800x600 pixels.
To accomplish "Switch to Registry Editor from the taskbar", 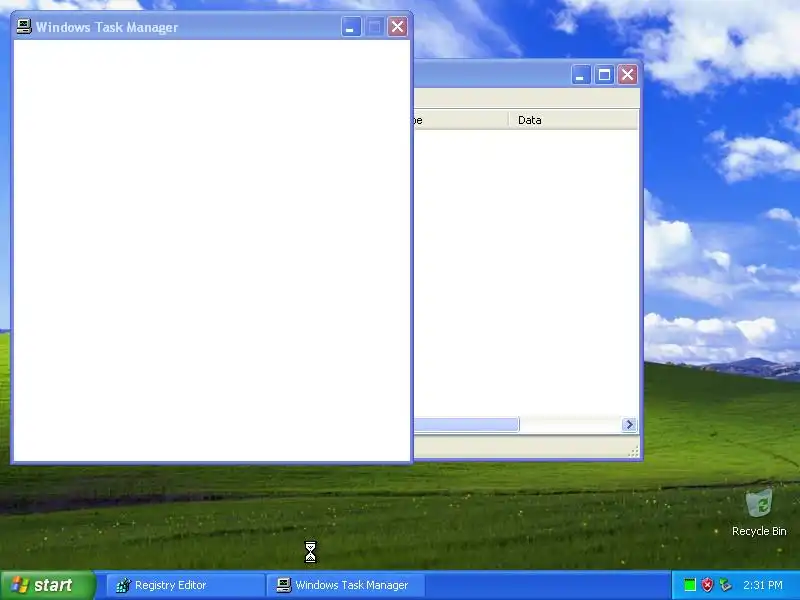I will (185, 585).
